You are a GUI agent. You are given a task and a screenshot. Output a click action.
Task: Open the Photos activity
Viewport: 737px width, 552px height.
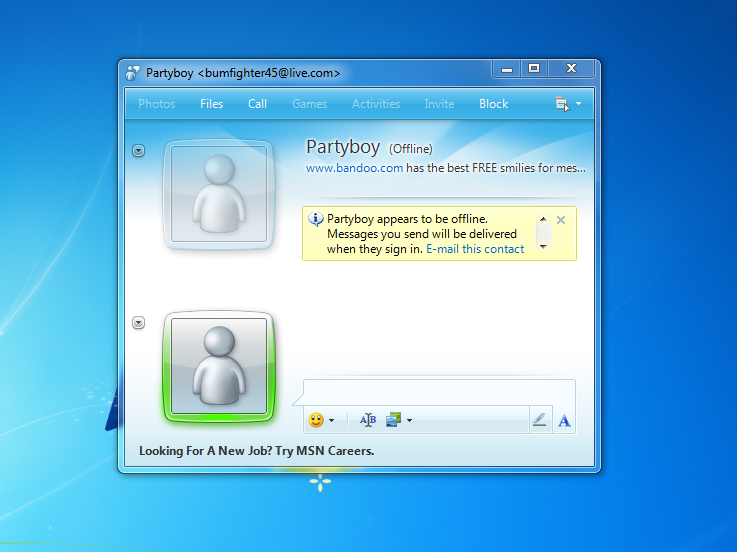click(157, 104)
